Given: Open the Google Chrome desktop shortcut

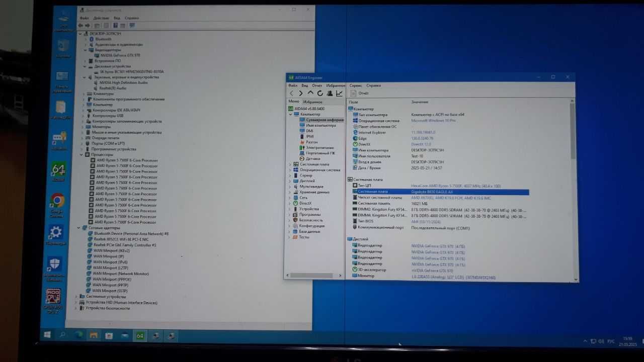Looking at the screenshot, I should 57,205.
